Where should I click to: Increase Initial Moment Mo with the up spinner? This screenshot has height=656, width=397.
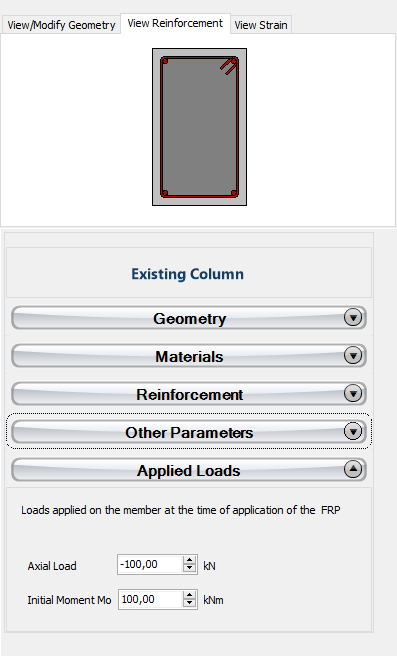(x=190, y=596)
